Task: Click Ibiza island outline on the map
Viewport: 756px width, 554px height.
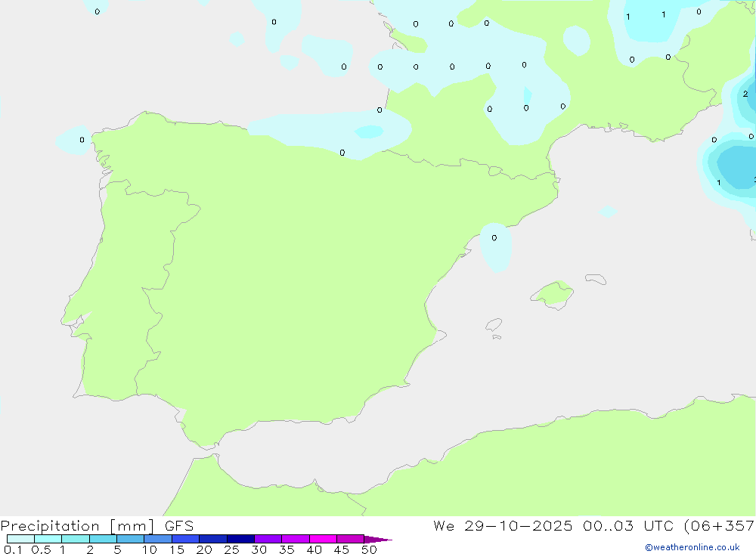Action: (494, 325)
